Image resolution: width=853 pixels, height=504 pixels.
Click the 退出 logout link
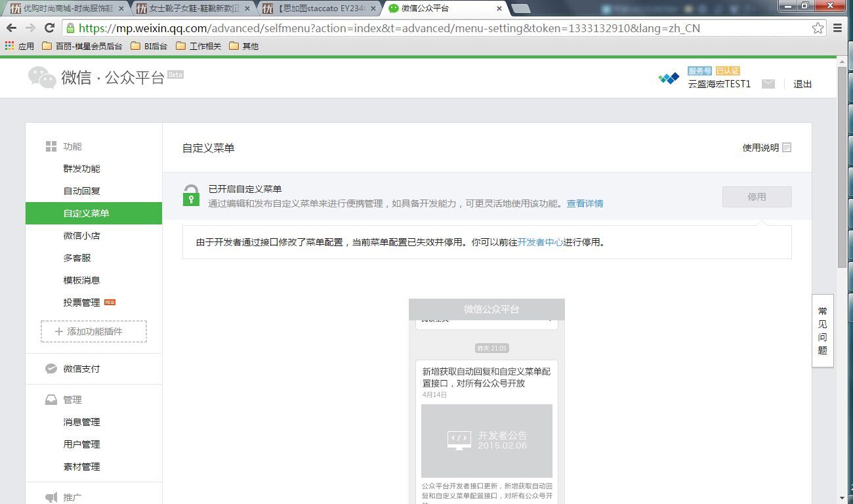tap(802, 84)
